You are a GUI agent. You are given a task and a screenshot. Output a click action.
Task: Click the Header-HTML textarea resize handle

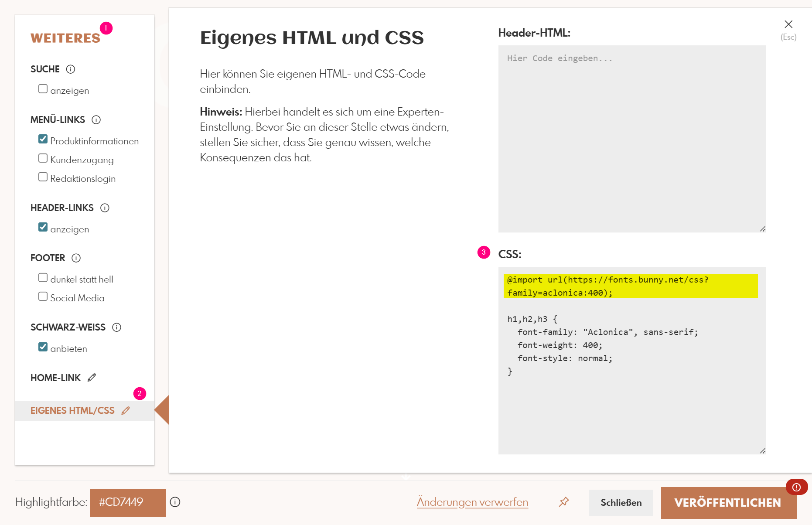click(762, 229)
